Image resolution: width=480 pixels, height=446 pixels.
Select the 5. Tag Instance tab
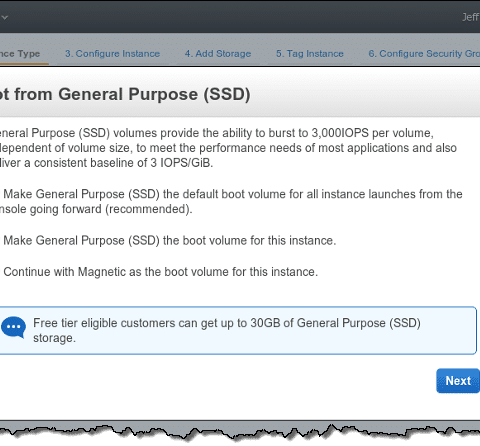310,53
